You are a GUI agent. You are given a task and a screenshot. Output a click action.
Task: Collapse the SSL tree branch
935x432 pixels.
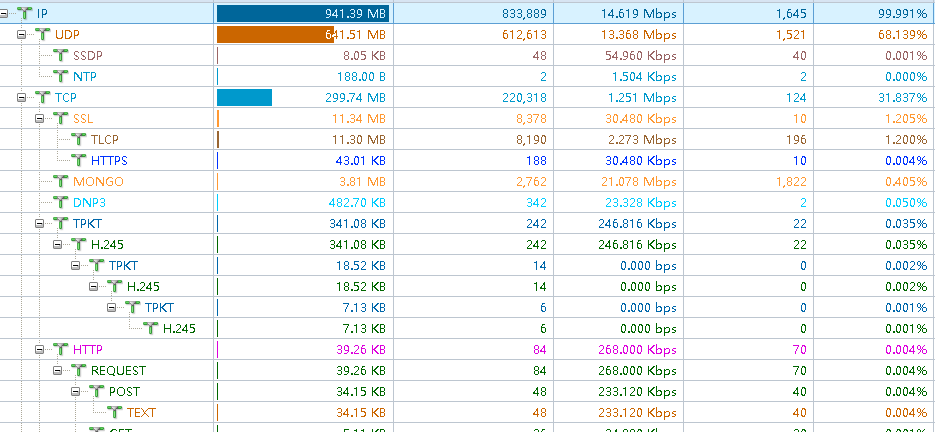tap(39, 119)
